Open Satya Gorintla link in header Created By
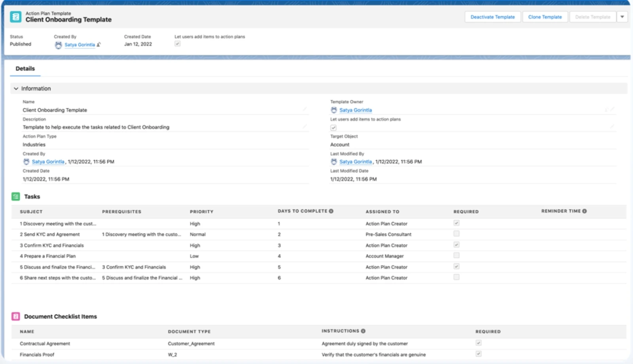This screenshot has height=364, width=633. pyautogui.click(x=80, y=45)
